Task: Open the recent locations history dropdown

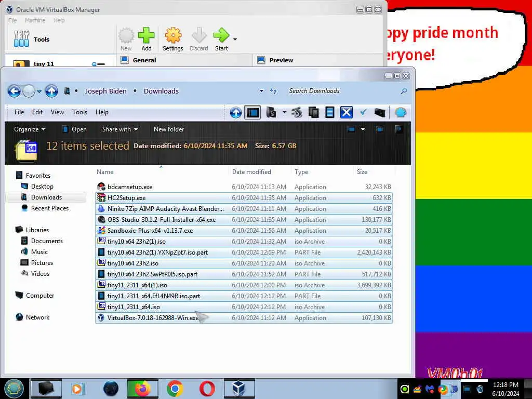Action: 39,91
